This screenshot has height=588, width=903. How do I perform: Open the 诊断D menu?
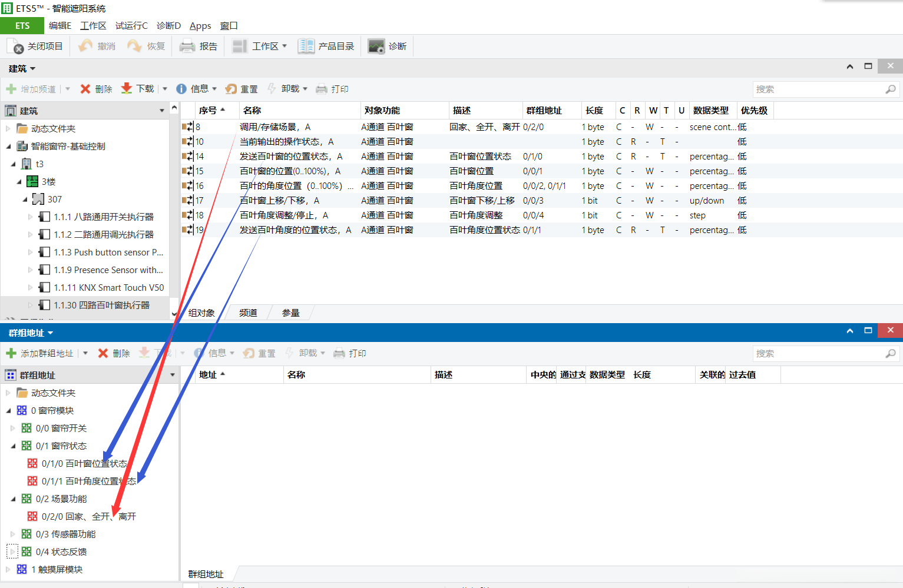point(168,25)
